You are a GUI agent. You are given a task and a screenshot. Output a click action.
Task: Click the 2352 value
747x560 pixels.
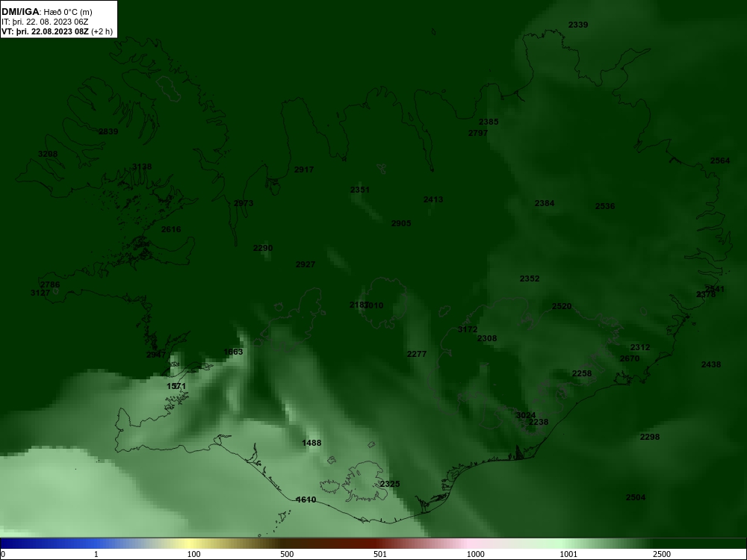pyautogui.click(x=530, y=279)
